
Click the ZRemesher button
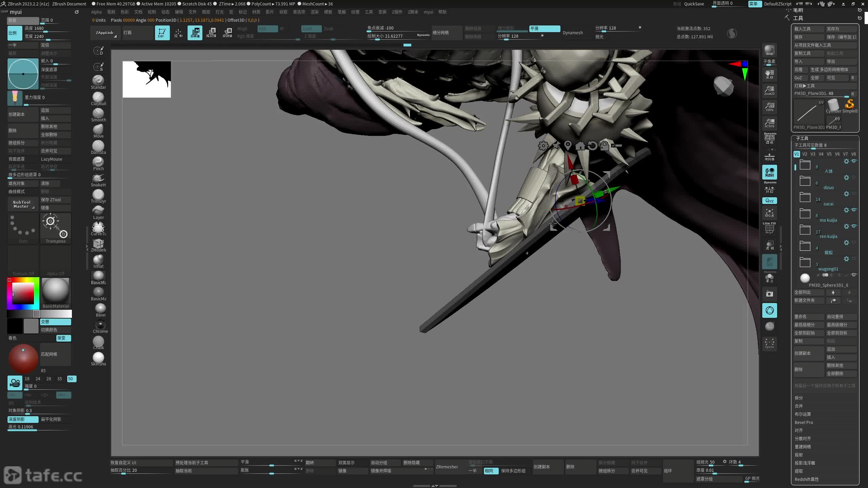click(x=447, y=467)
